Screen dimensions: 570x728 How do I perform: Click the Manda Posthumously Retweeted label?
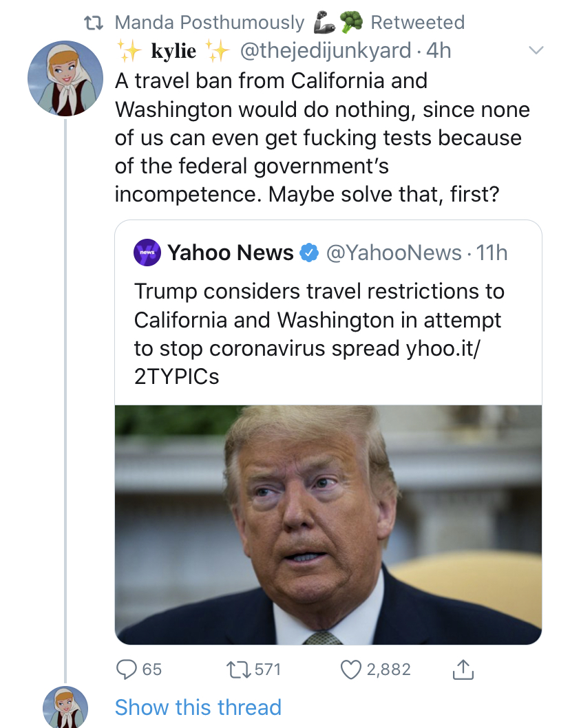[289, 22]
